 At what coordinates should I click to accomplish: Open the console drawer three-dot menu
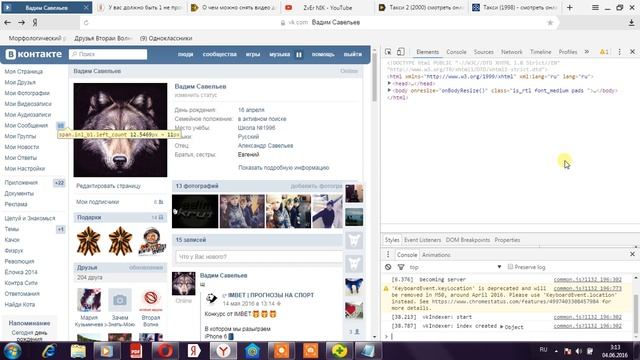[x=388, y=254]
